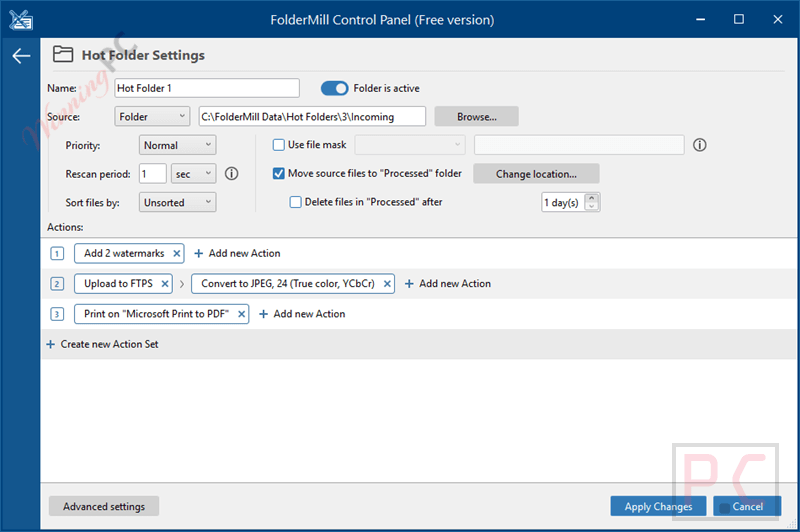Enable the 'Use file mask' checkbox

tap(279, 145)
